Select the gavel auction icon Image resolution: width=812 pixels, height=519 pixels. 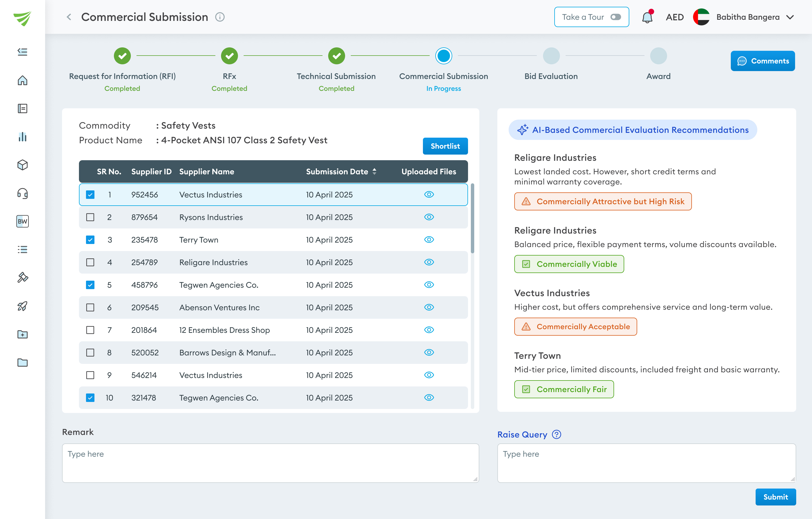pos(22,277)
